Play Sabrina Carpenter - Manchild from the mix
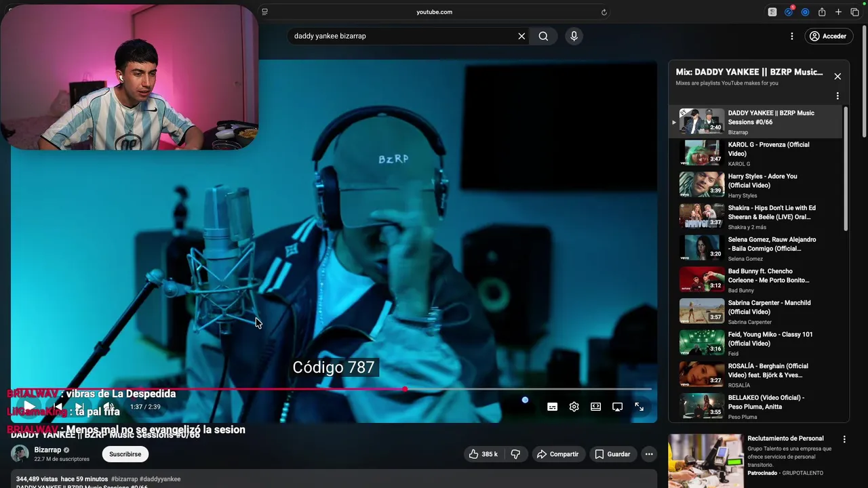This screenshot has height=488, width=868. tap(755, 312)
